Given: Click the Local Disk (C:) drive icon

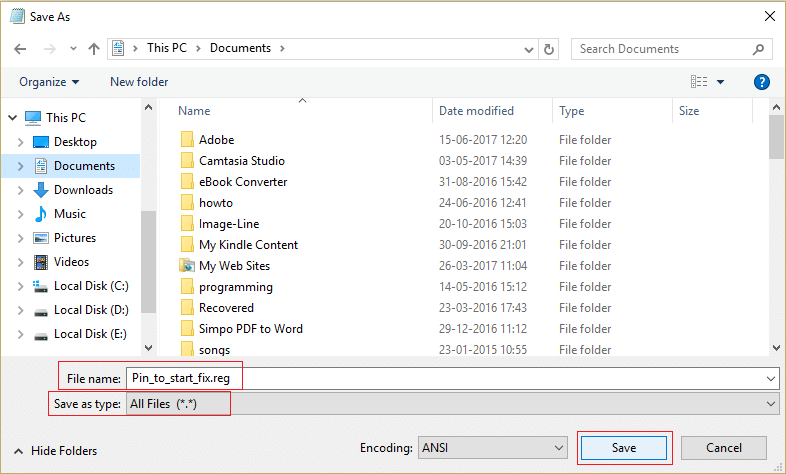Looking at the screenshot, I should (x=41, y=286).
